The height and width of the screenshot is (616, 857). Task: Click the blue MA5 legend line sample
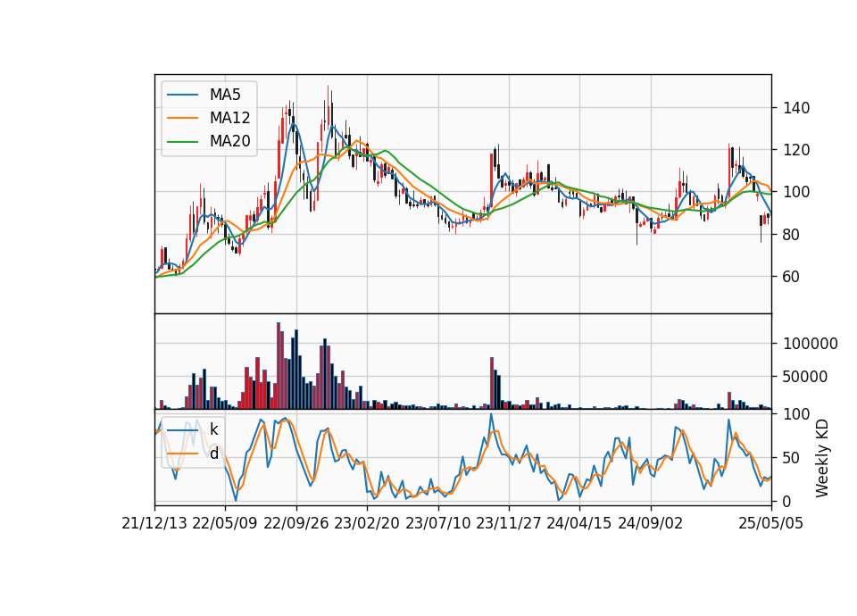182,96
